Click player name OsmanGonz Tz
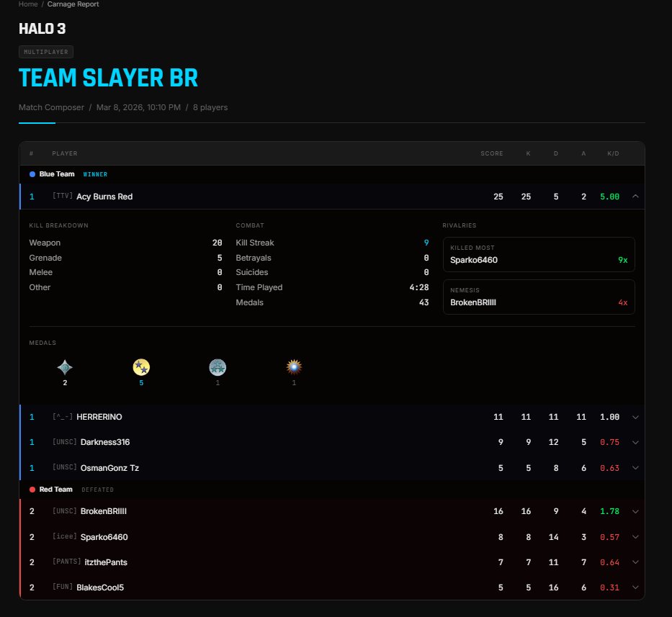The height and width of the screenshot is (617, 672). point(109,468)
